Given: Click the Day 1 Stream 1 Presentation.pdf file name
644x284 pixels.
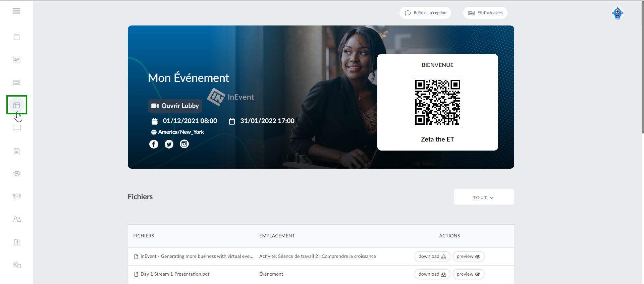Looking at the screenshot, I should point(175,274).
